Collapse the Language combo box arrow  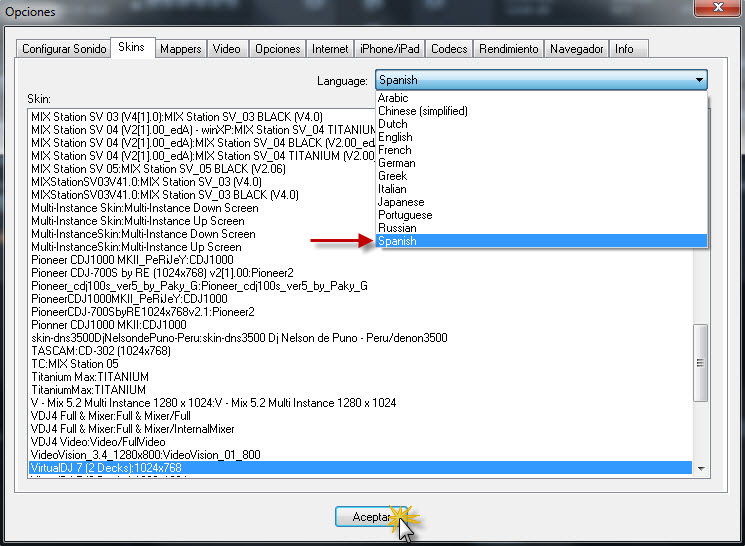coord(699,80)
